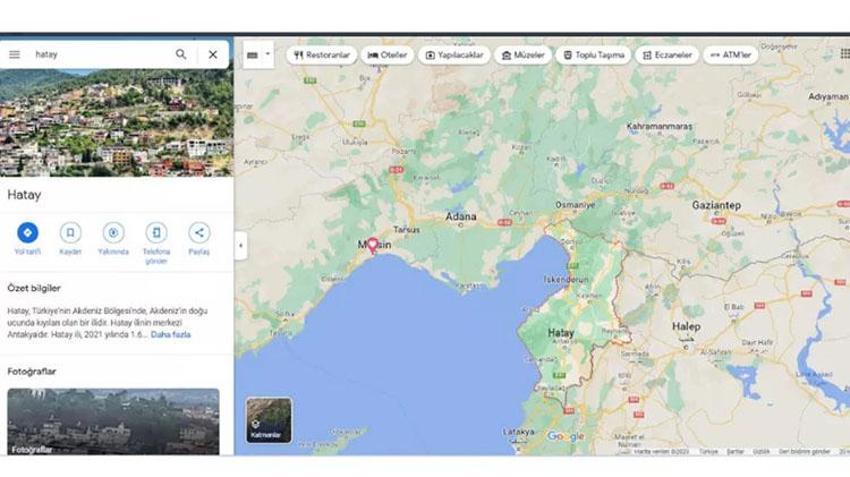Click the İskenderun label on map
Viewport: 850px width, 477px height.
click(566, 280)
